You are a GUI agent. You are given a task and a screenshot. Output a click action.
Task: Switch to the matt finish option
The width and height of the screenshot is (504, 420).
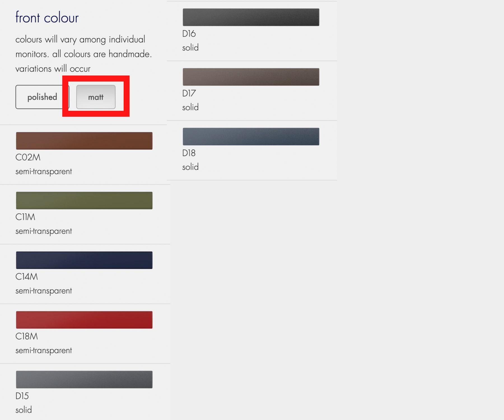click(96, 97)
